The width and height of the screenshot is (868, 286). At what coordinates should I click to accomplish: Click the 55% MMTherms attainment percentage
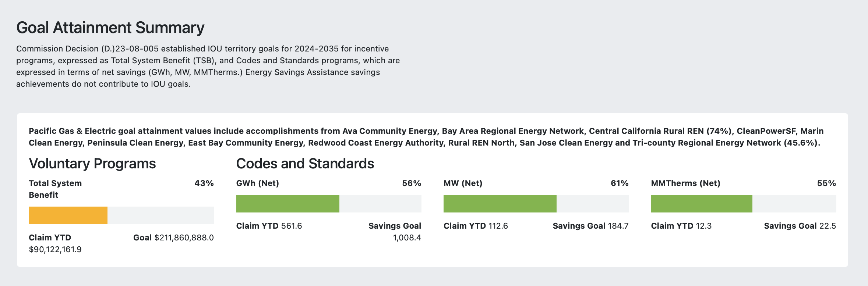coord(826,183)
